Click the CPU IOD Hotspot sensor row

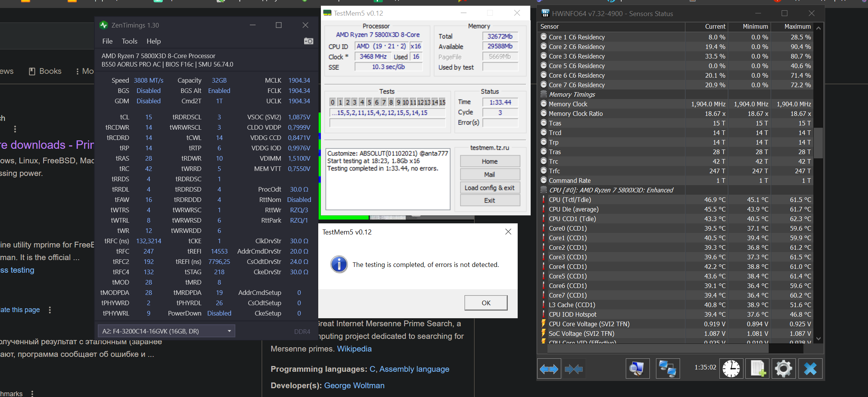675,314
